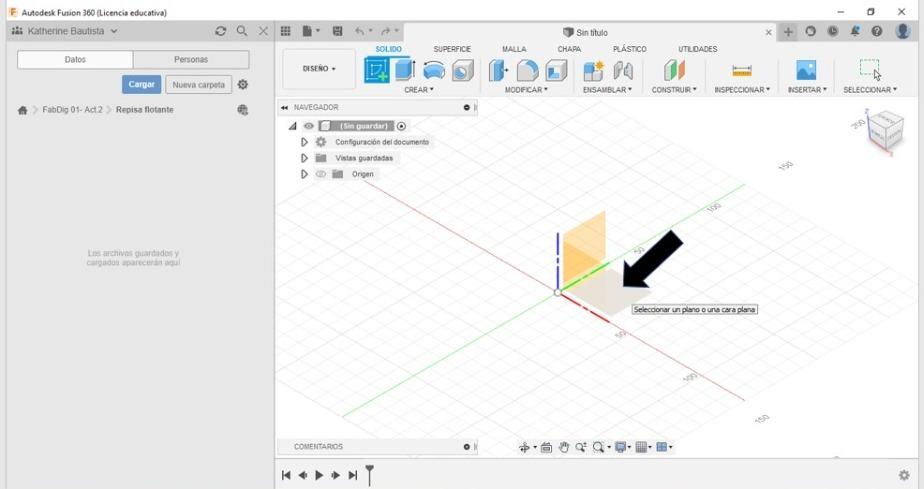Click the timeline Play button

click(x=319, y=475)
